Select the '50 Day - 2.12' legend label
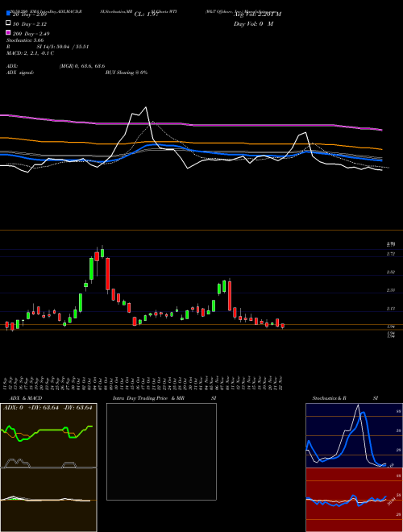The image size is (403, 532). click(30, 24)
